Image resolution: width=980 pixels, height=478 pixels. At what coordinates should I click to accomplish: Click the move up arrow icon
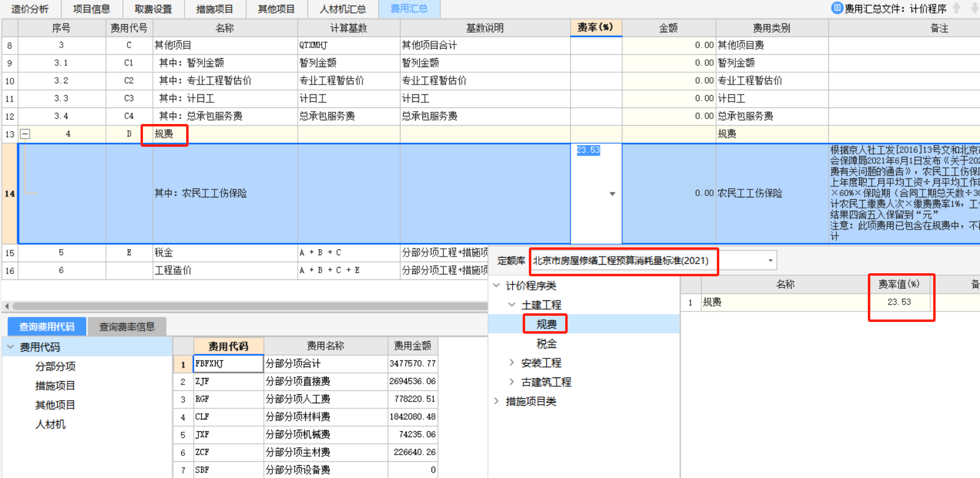957,8
